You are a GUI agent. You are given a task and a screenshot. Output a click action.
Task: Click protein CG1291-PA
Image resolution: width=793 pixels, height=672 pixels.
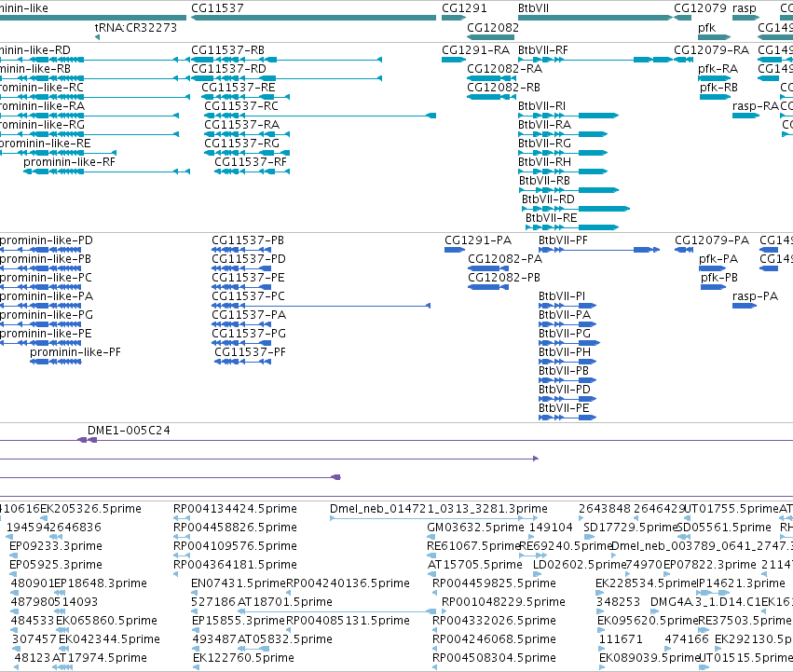click(478, 240)
